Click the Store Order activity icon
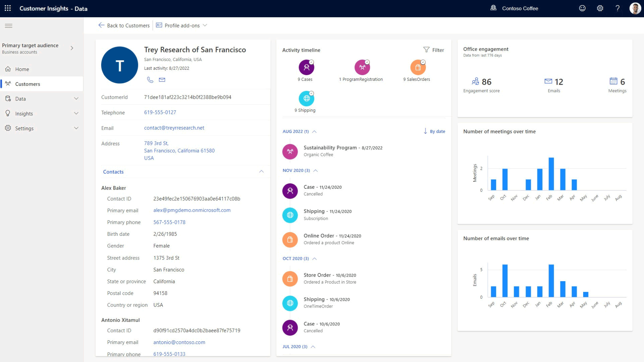644x362 pixels. (290, 279)
